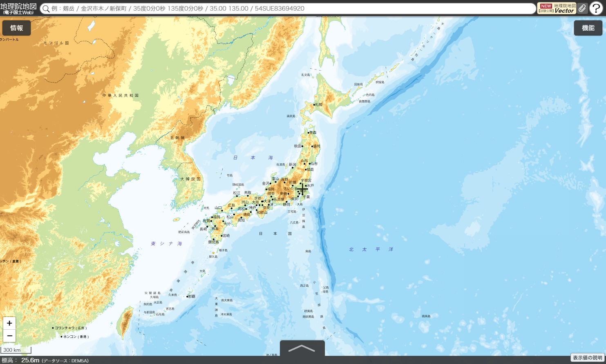The image size is (606, 364).
Task: Click the 地理院地図 logo
Action: point(18,9)
